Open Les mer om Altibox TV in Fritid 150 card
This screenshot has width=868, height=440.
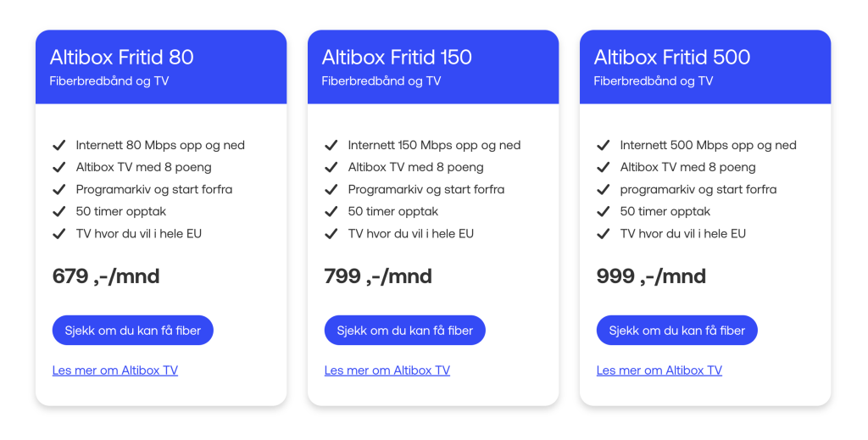pos(387,370)
